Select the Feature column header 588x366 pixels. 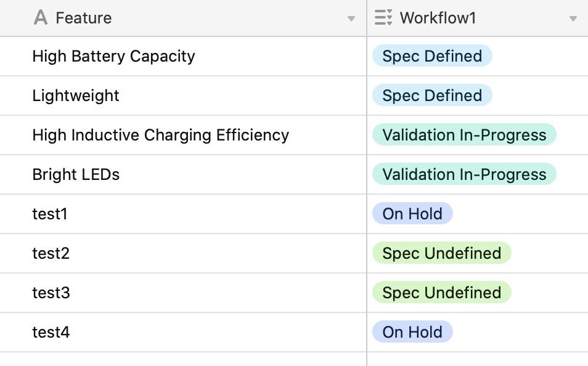click(84, 18)
